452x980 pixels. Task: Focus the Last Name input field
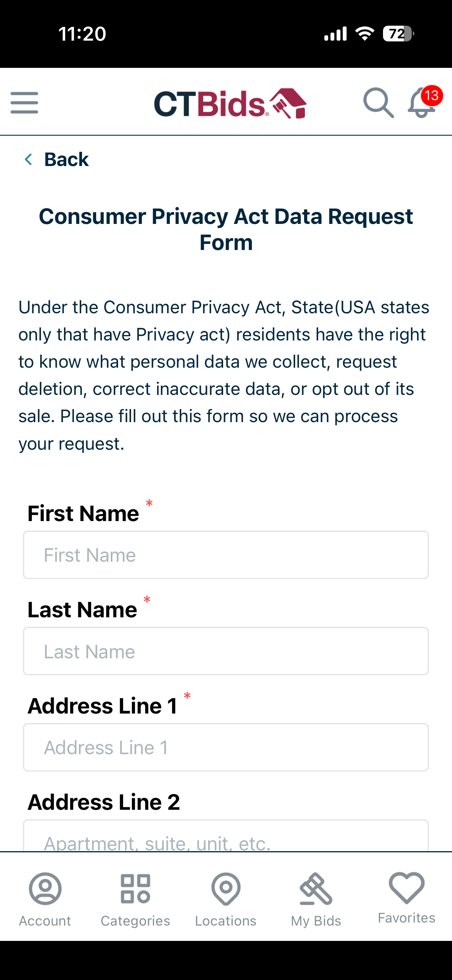click(x=226, y=651)
